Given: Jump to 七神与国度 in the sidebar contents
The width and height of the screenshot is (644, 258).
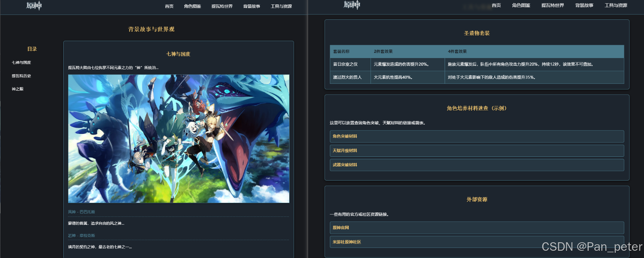Looking at the screenshot, I should [21, 62].
